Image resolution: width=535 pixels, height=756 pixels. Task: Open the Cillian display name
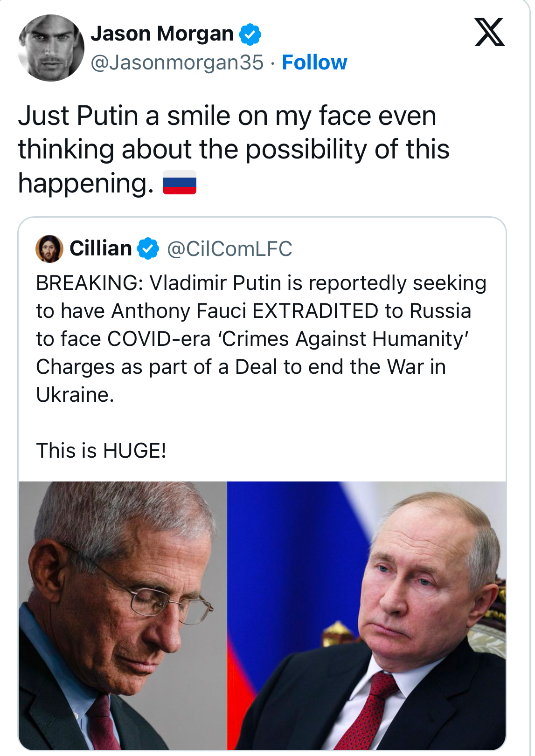(x=101, y=248)
